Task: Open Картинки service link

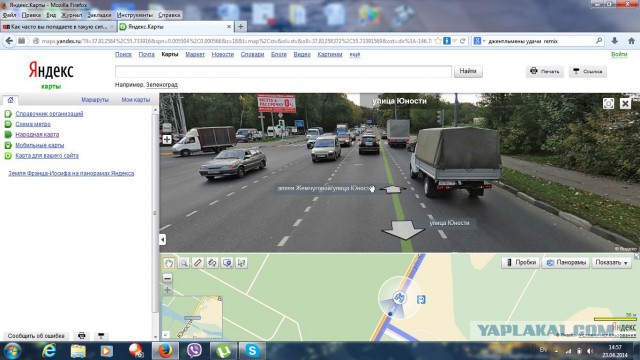Action: [x=330, y=55]
